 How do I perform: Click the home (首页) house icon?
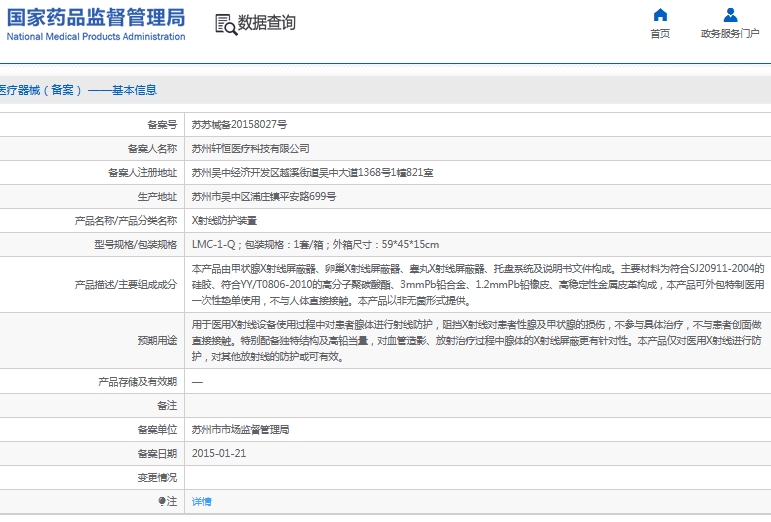(x=660, y=15)
